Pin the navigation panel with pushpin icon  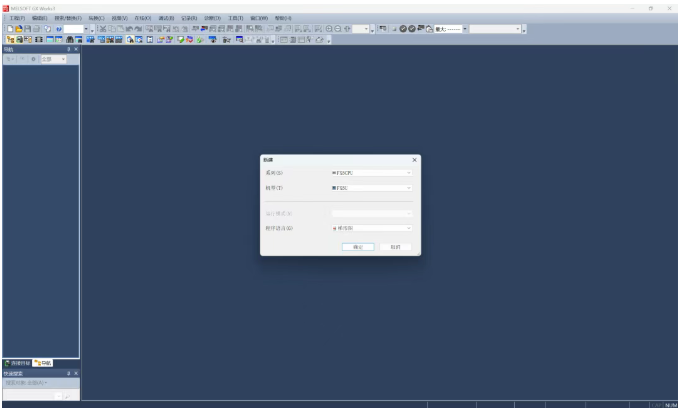click(68, 49)
